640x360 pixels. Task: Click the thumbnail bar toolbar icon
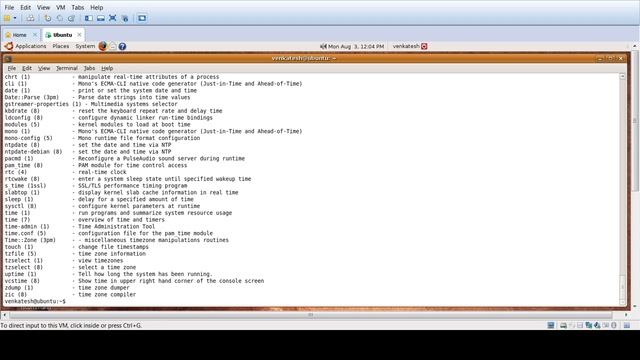tap(100, 18)
